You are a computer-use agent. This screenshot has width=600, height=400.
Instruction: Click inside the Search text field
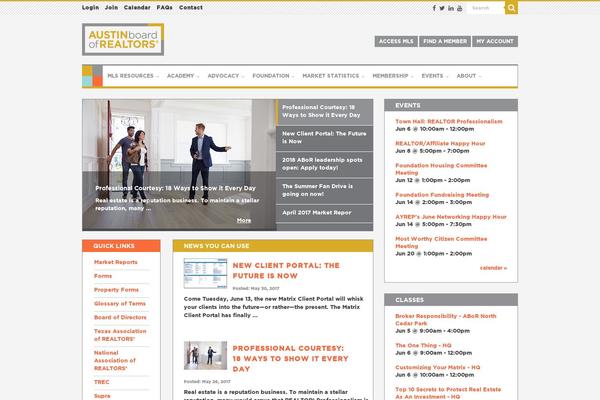[x=485, y=7]
